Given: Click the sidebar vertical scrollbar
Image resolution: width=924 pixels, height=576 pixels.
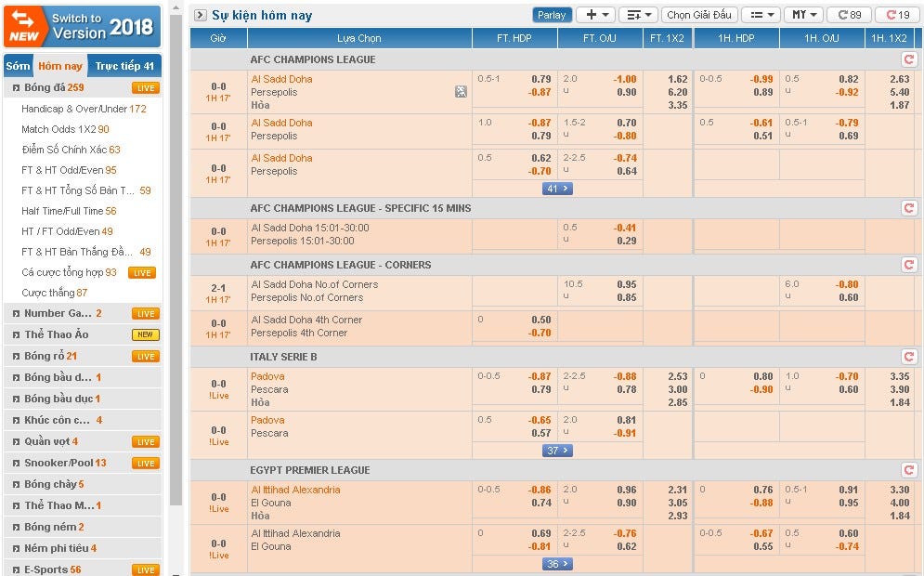Looking at the screenshot, I should [x=176, y=259].
